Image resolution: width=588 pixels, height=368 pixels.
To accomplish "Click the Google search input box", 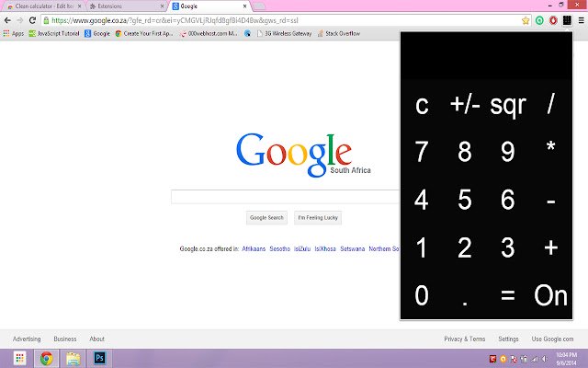I will tap(286, 197).
